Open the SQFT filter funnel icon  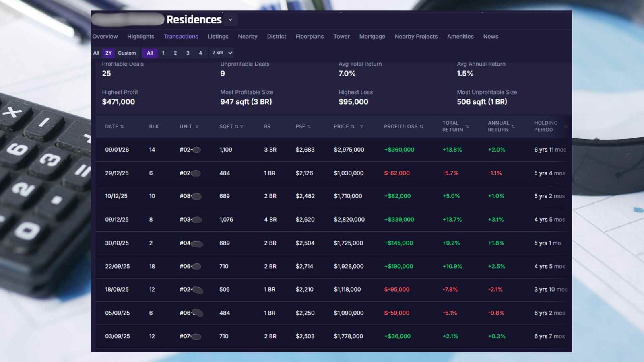(242, 127)
